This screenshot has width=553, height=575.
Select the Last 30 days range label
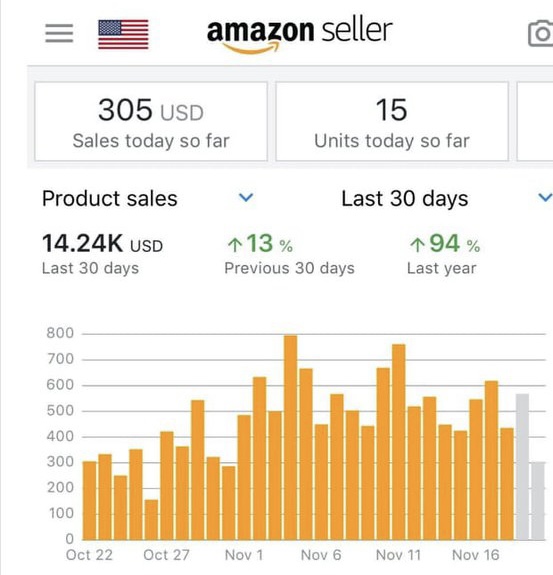coord(404,198)
